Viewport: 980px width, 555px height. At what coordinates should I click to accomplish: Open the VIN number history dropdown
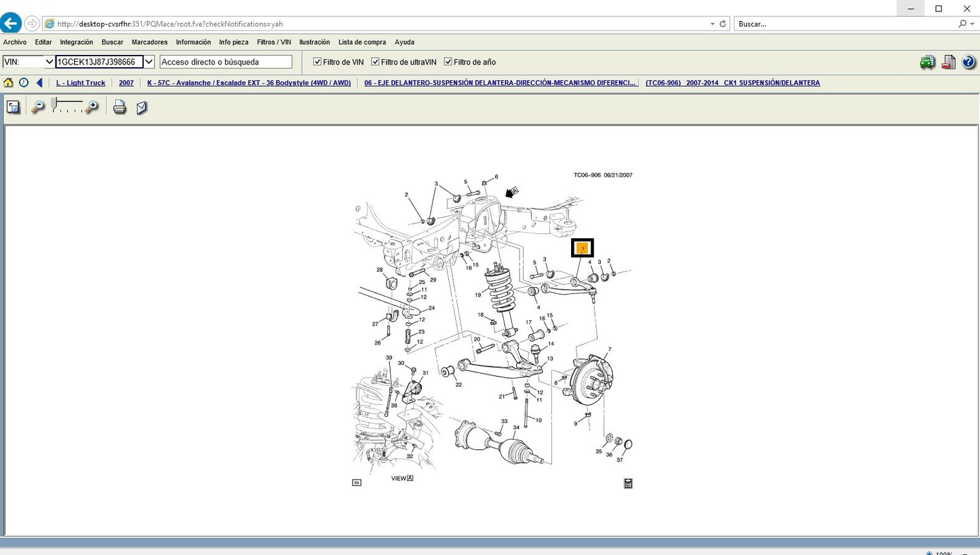[149, 62]
